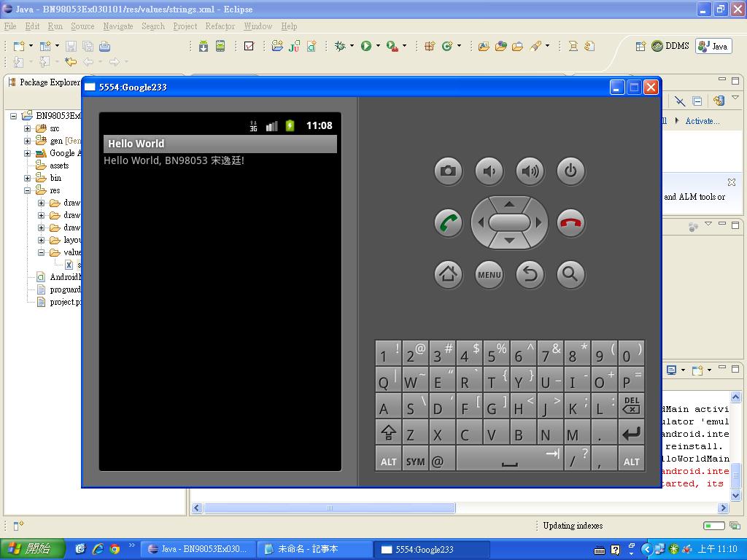Collapse the res folder tree node

[x=28, y=190]
